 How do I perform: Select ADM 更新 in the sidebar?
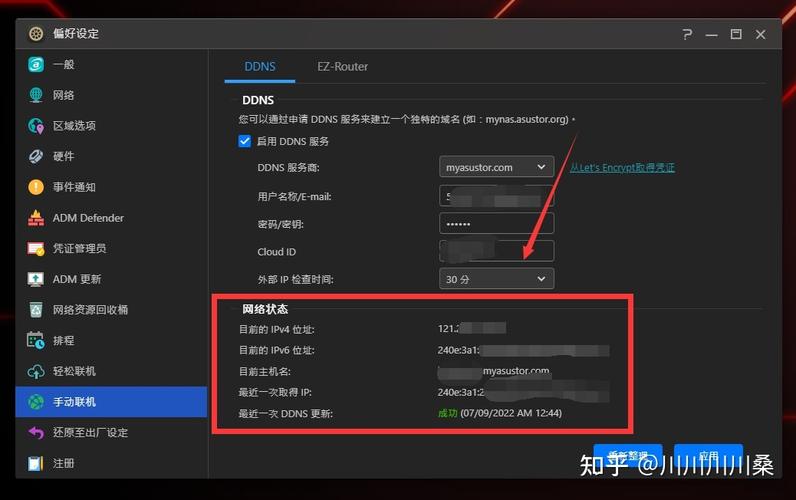(x=111, y=279)
